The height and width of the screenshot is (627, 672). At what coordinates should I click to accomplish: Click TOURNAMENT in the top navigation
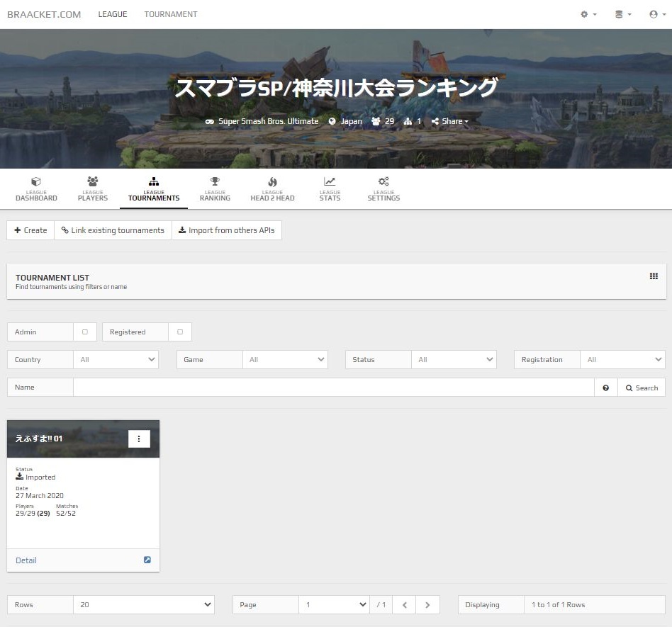point(171,15)
